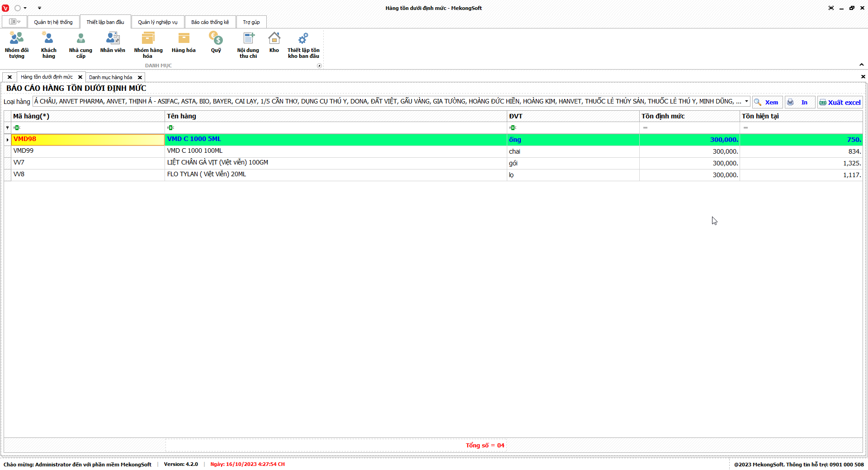The width and height of the screenshot is (868, 470).
Task: Sort by the Tồn hiện tại column header
Action: 801,117
